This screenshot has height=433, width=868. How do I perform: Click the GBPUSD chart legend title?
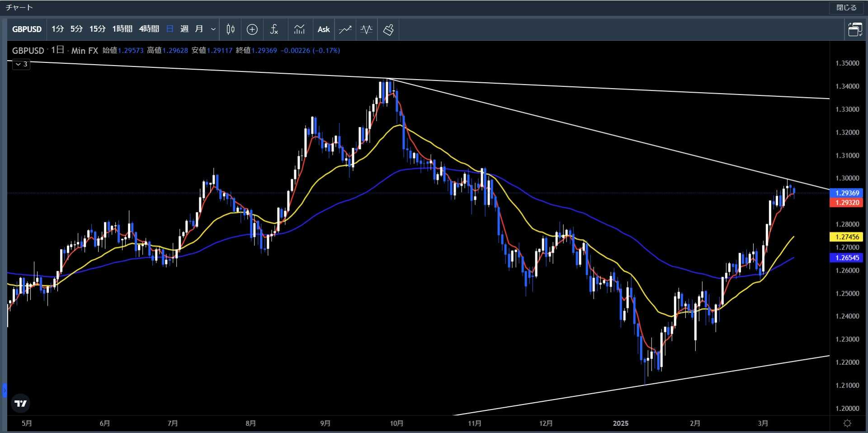click(28, 51)
